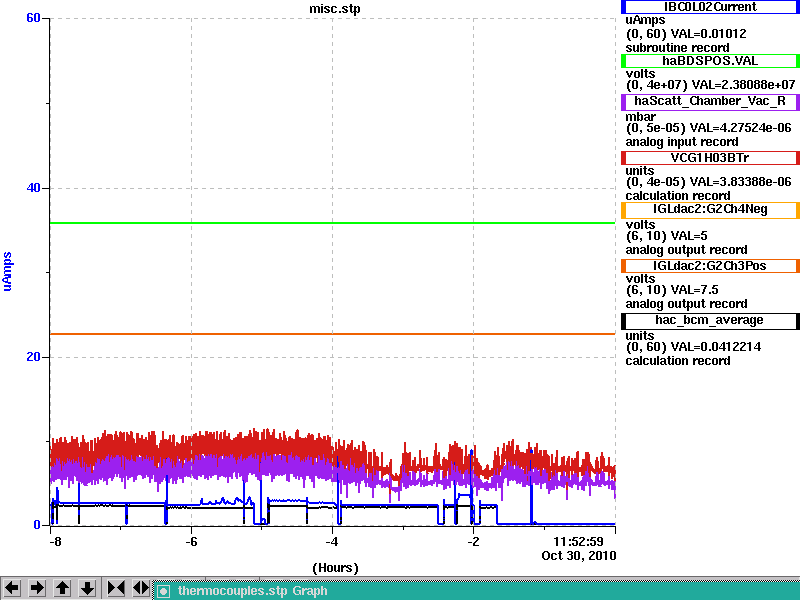
Task: Click the 60 y-axis tick label
Action: point(33,18)
